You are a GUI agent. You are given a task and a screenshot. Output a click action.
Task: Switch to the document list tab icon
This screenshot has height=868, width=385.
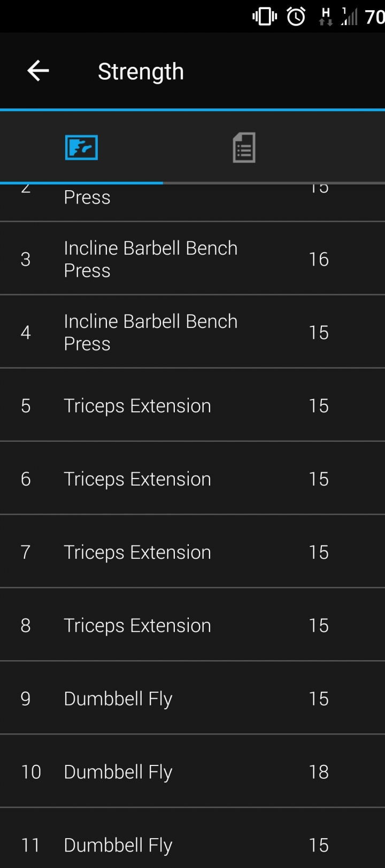click(x=244, y=147)
